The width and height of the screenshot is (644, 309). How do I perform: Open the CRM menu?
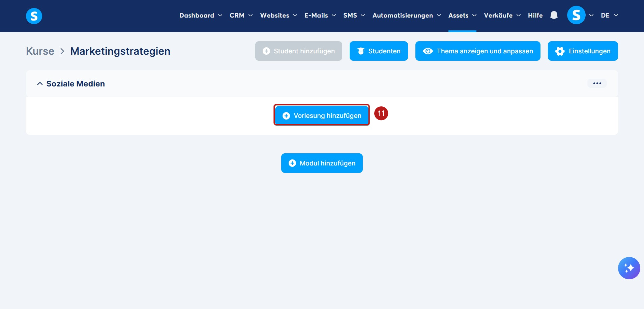point(241,16)
